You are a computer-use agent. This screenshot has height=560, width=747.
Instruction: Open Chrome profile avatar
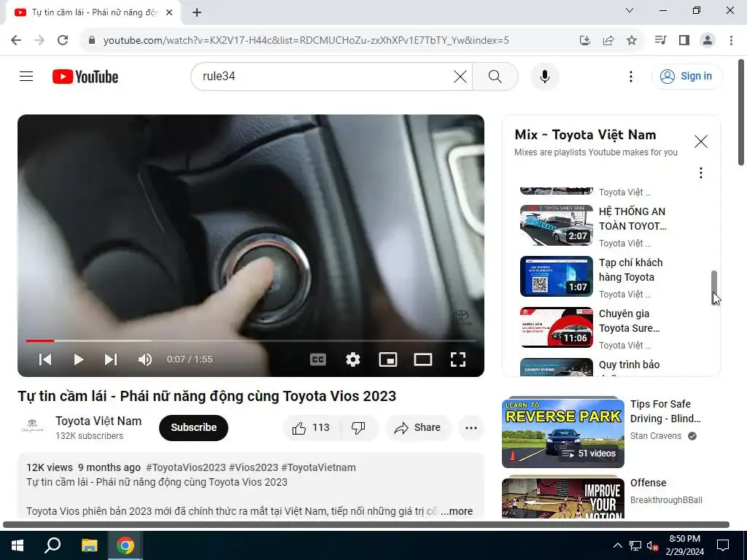[x=708, y=40]
